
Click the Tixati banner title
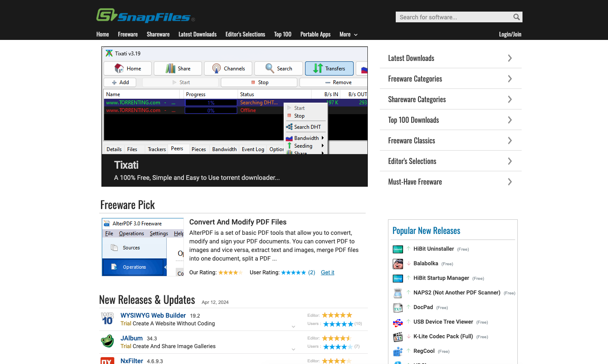click(x=126, y=165)
